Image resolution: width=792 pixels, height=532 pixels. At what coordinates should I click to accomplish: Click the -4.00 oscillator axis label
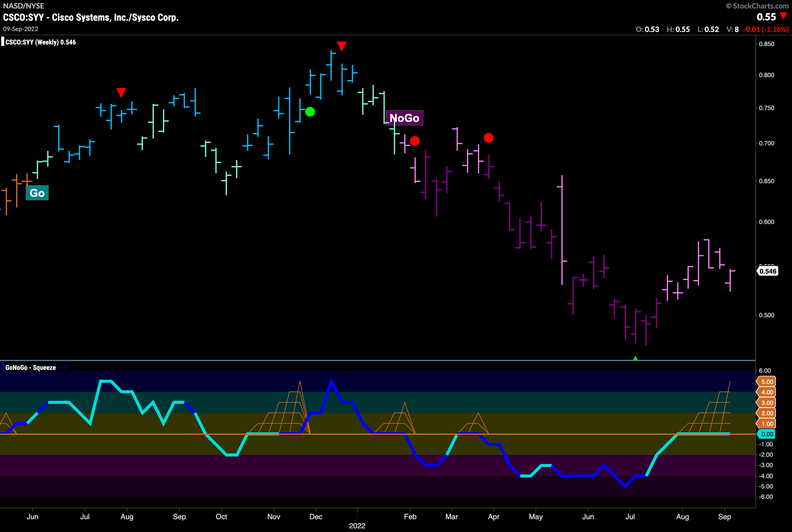coord(765,476)
